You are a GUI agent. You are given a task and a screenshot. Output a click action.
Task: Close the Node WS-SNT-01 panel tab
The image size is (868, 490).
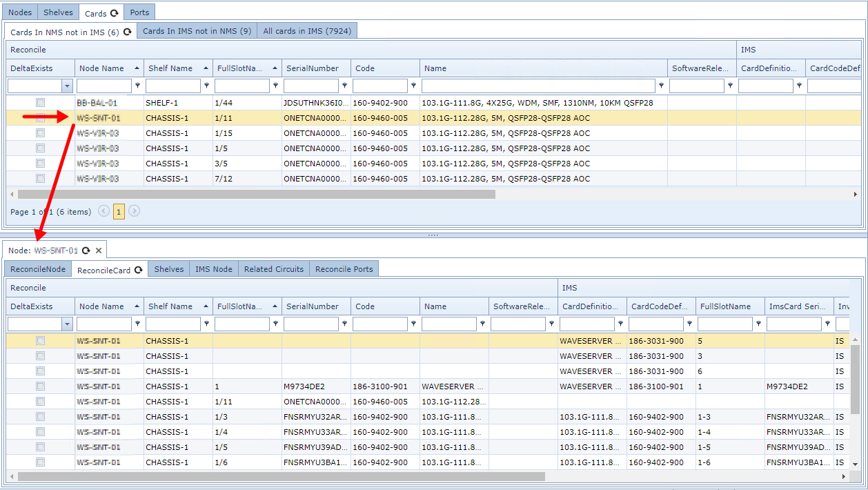click(x=99, y=251)
